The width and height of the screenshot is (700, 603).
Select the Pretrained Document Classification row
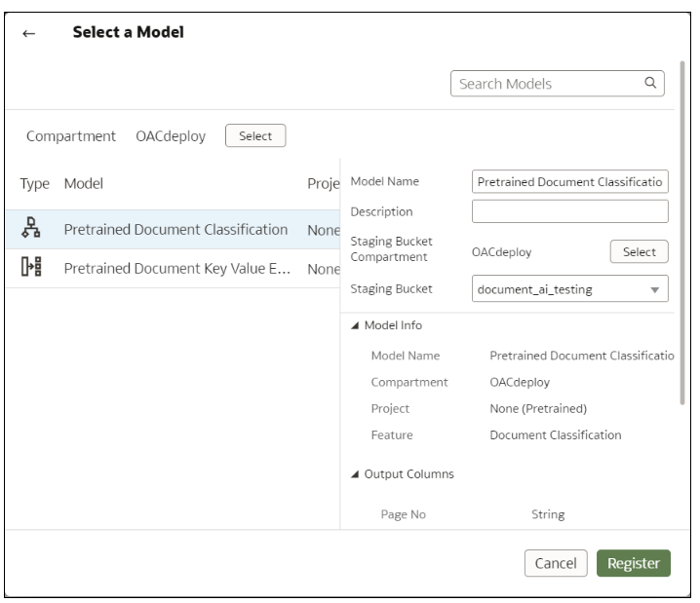(x=175, y=230)
